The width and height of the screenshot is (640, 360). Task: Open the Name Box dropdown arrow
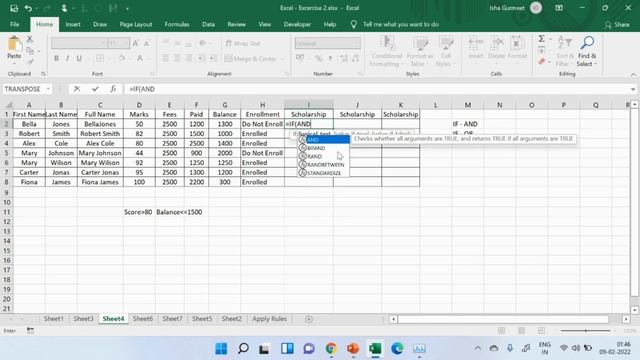[x=48, y=89]
